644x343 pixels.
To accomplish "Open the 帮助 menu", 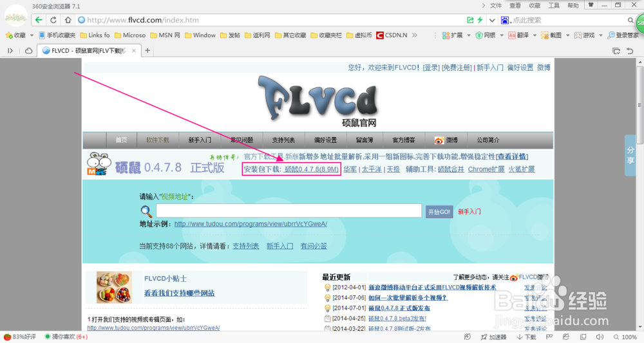I will coord(573,5).
